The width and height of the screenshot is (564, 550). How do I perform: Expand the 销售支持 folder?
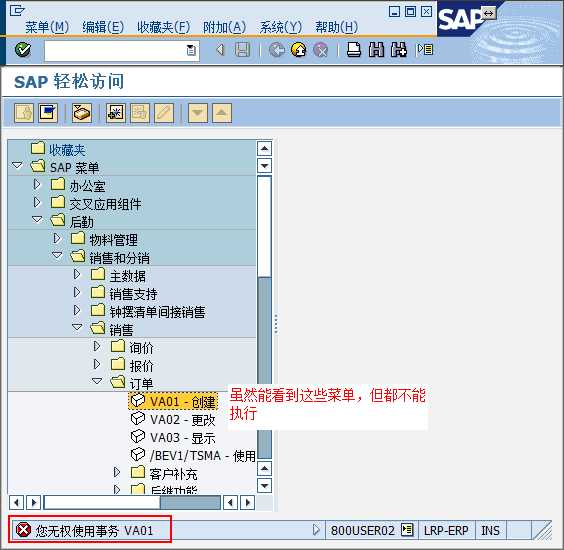(77, 292)
